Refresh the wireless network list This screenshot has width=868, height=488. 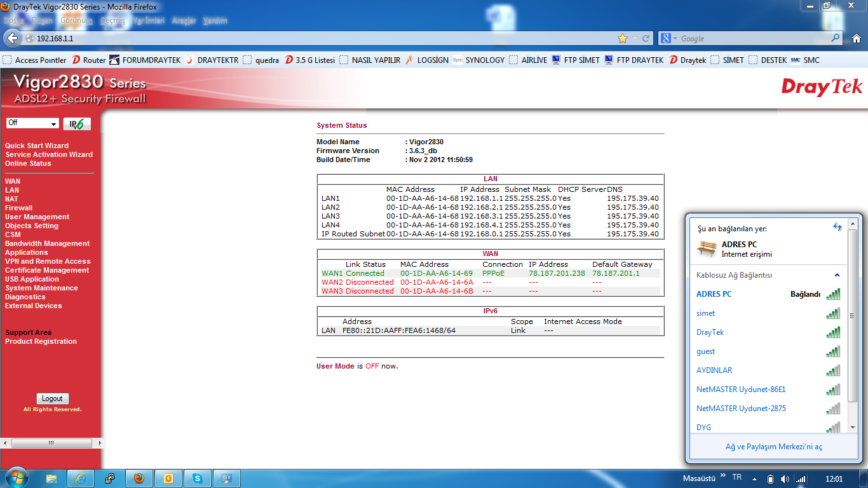(837, 227)
